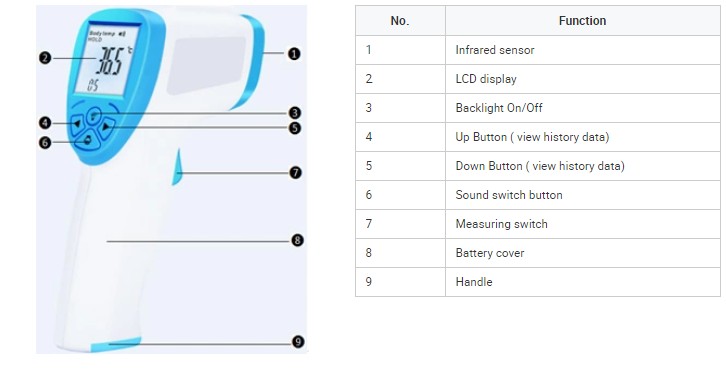Select the 'Battery cover' table cell
This screenshot has width=726, height=371.
pos(582,253)
